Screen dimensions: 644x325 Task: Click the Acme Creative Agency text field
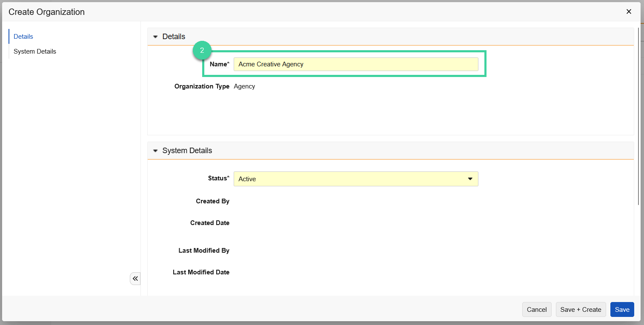[356, 64]
